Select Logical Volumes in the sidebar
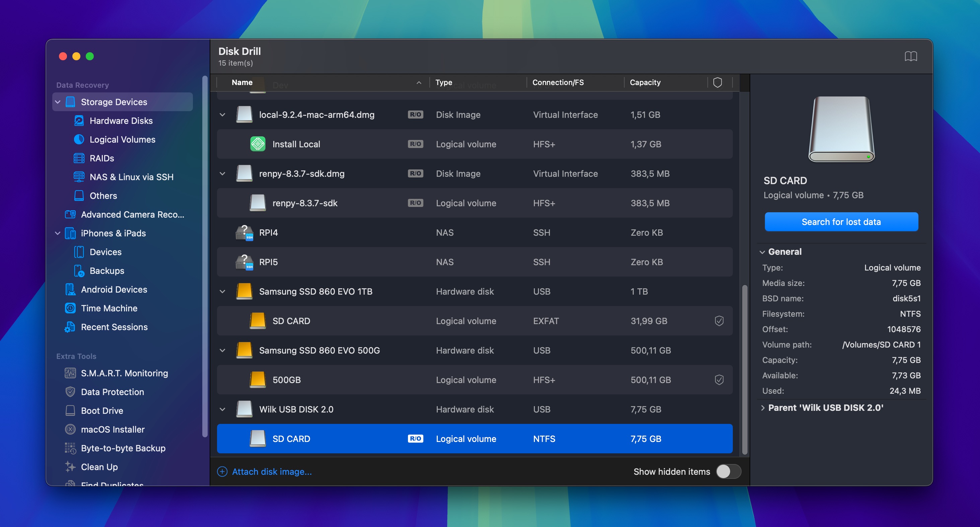 [x=122, y=139]
